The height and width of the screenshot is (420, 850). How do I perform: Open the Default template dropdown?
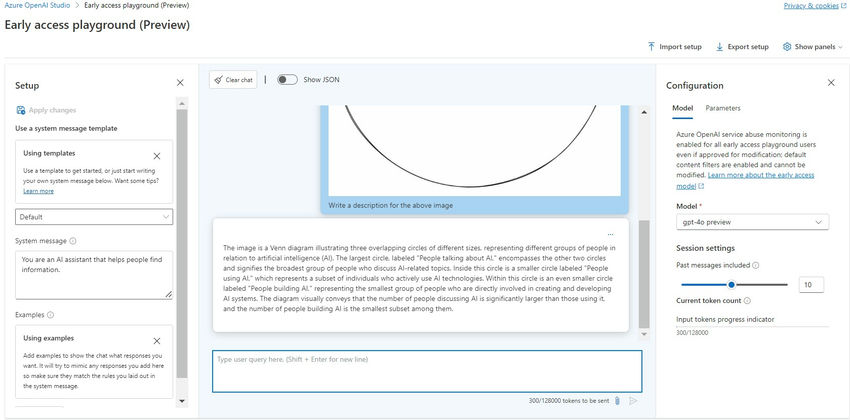point(94,217)
